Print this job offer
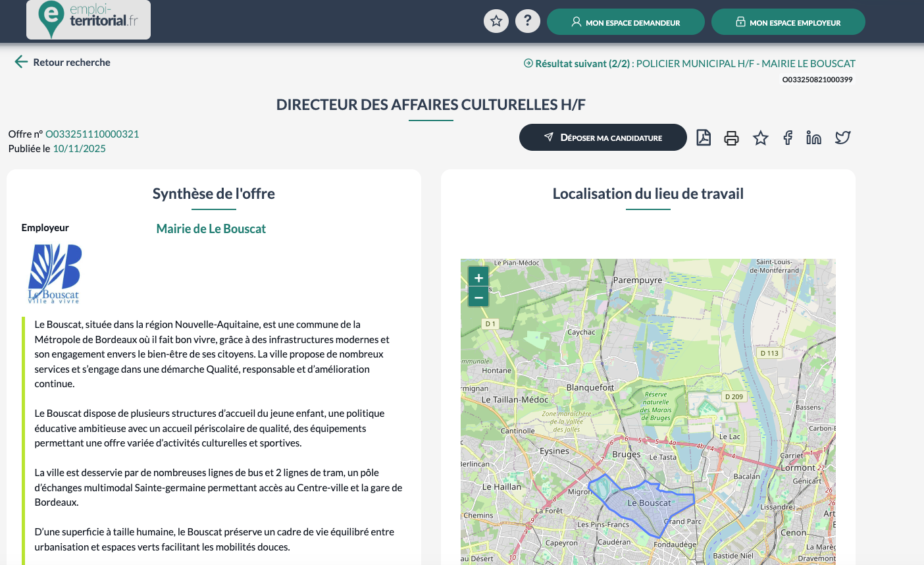This screenshot has width=924, height=565. click(731, 138)
